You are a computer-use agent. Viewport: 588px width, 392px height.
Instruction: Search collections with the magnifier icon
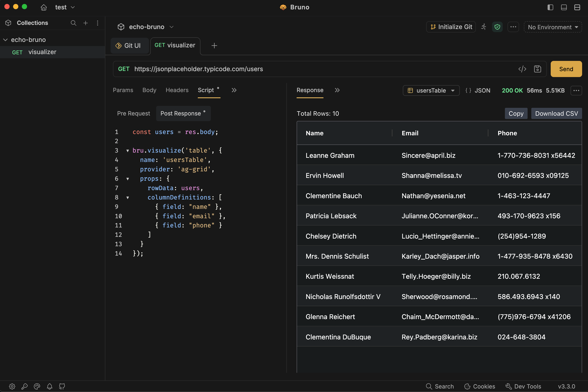point(73,23)
